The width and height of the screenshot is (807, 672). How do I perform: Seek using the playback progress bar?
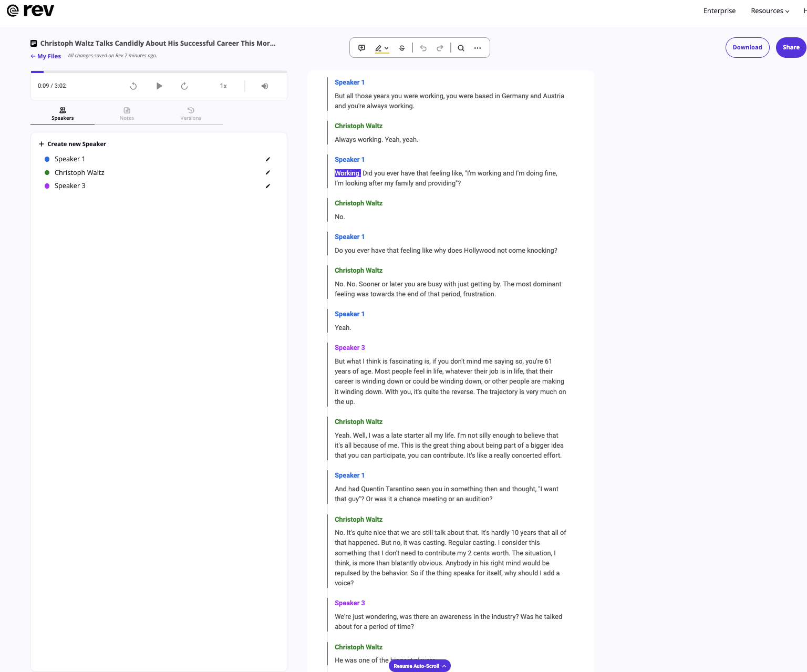pos(158,73)
